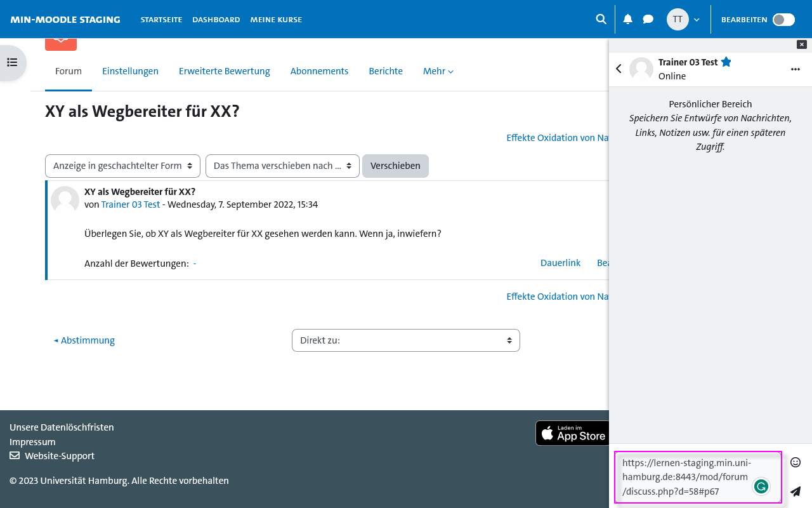Image resolution: width=812 pixels, height=508 pixels.
Task: Open the Abonnements tab
Action: click(319, 71)
